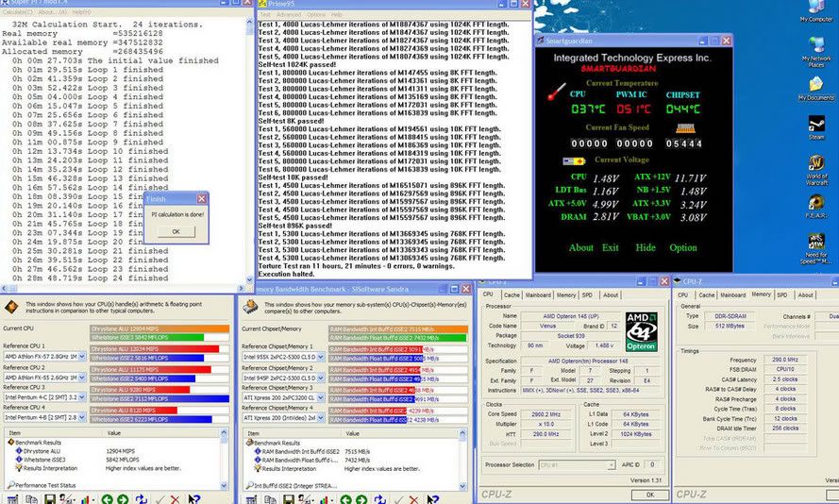Open My Computer desktop icon
The height and width of the screenshot is (504, 839).
pyautogui.click(x=816, y=10)
